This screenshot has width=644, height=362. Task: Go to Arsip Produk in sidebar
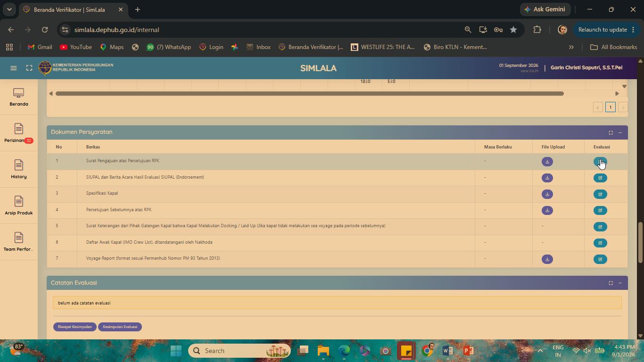[x=19, y=206]
